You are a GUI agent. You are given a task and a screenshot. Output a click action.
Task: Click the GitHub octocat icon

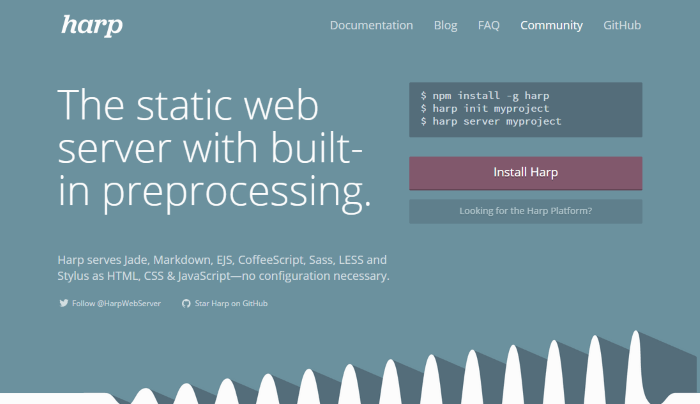(186, 304)
